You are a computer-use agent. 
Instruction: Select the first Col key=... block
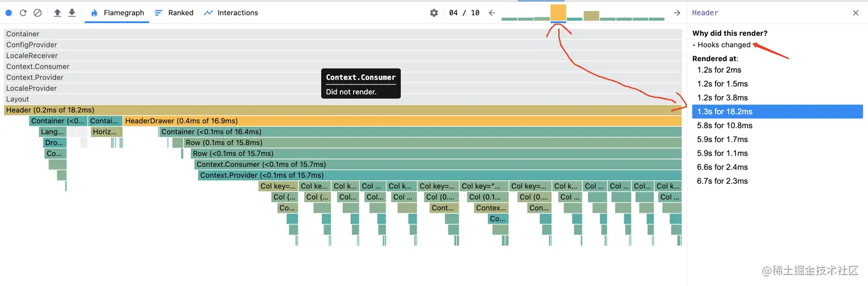click(278, 186)
